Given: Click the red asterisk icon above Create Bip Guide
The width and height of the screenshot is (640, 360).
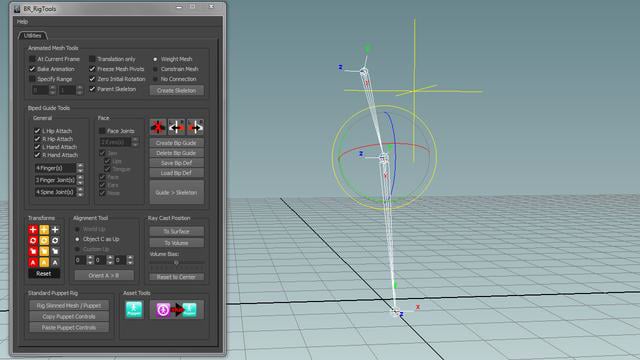Looking at the screenshot, I should click(x=158, y=127).
